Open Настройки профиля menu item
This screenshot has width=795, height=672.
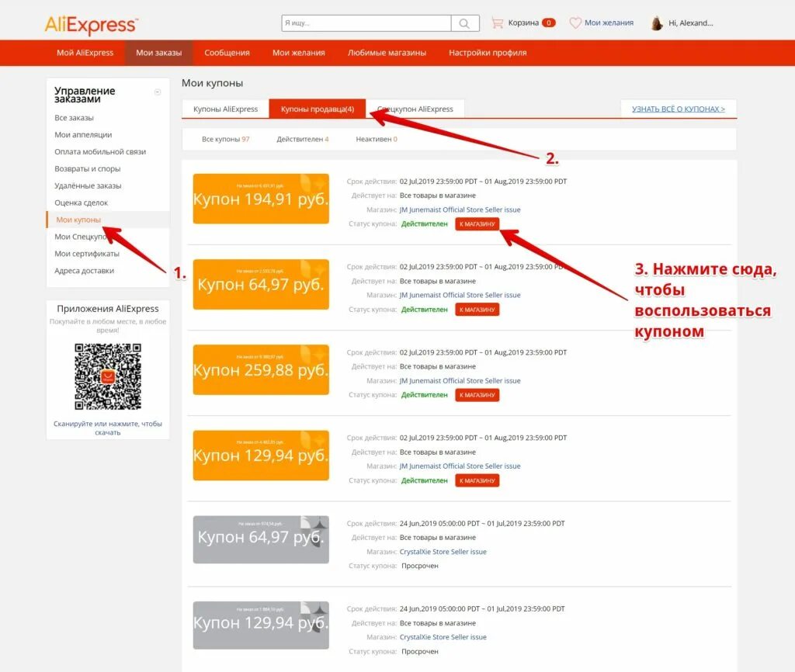[x=488, y=53]
